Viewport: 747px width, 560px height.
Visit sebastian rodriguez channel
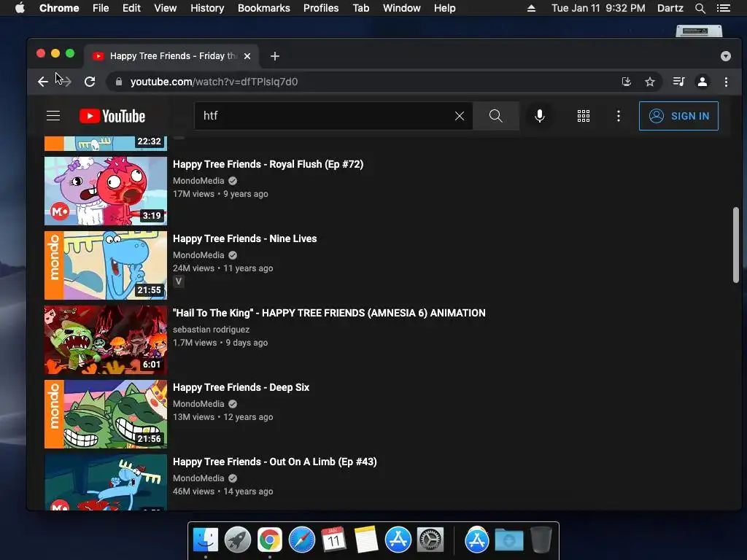tap(211, 330)
